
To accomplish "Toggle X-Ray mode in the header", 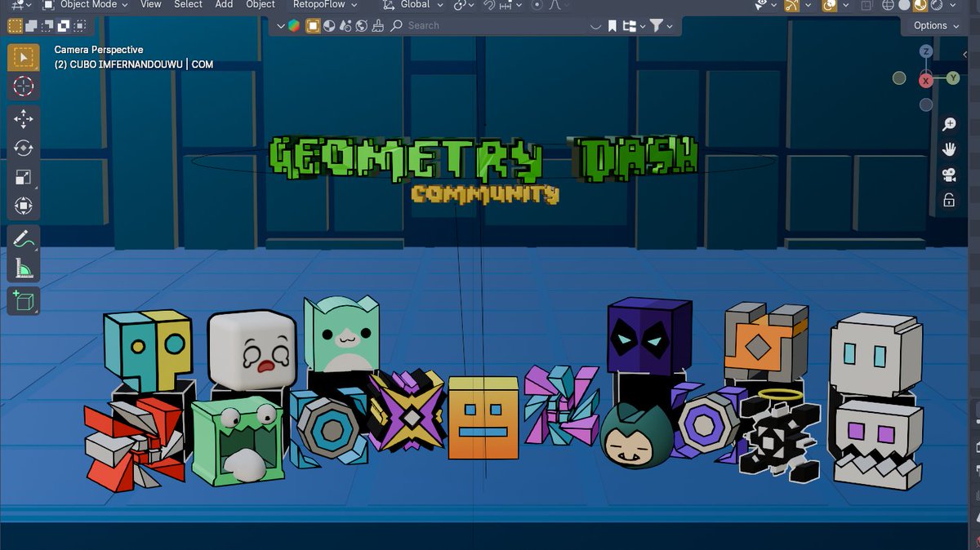I will pos(866,6).
